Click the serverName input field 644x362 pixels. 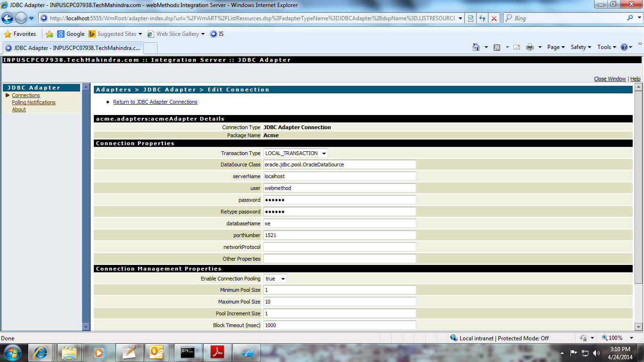click(339, 176)
